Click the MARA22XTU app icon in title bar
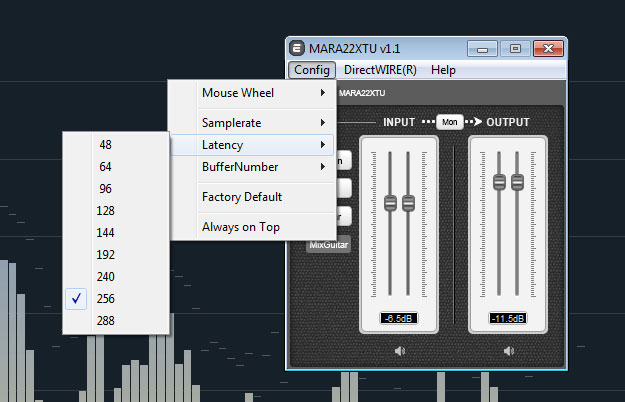The height and width of the screenshot is (402, 625). (297, 49)
